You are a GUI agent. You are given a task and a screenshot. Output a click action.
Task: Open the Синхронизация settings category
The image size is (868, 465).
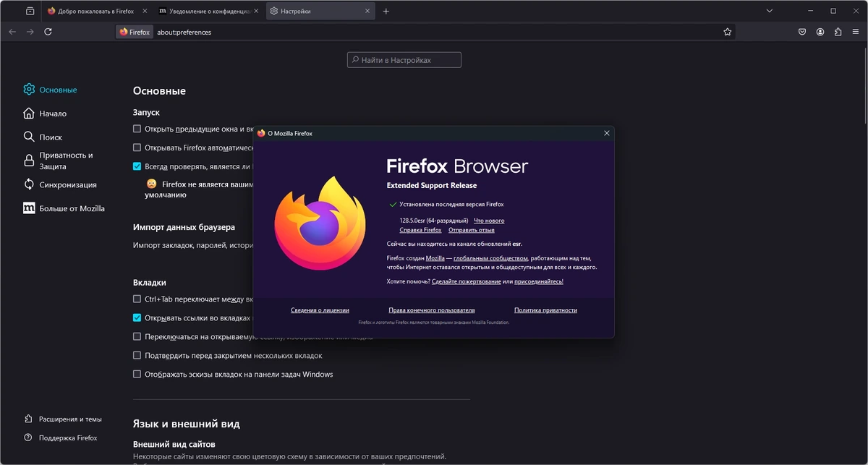[59, 184]
